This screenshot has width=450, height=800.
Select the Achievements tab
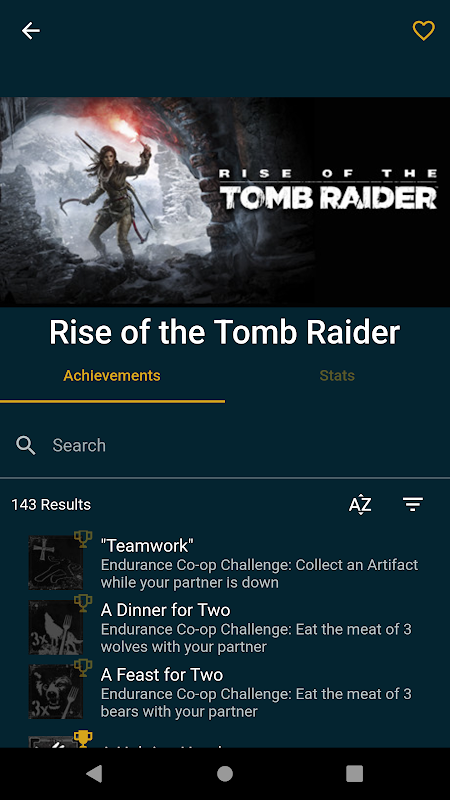[x=112, y=376]
